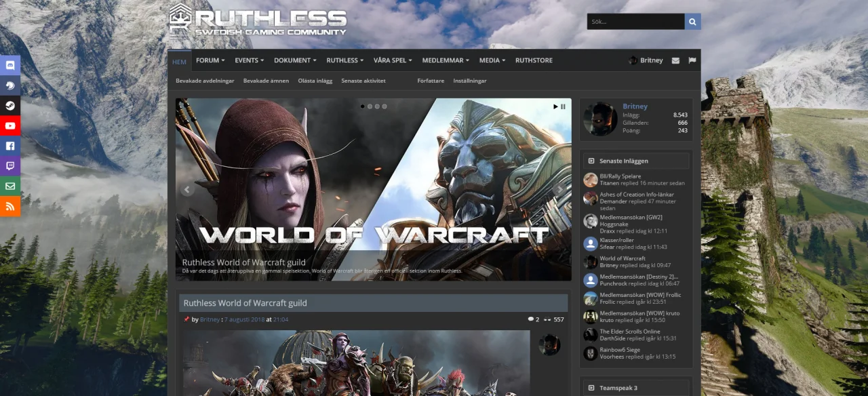The width and height of the screenshot is (868, 396).
Task: Open The Elder Scrolls Online thread
Action: point(629,332)
